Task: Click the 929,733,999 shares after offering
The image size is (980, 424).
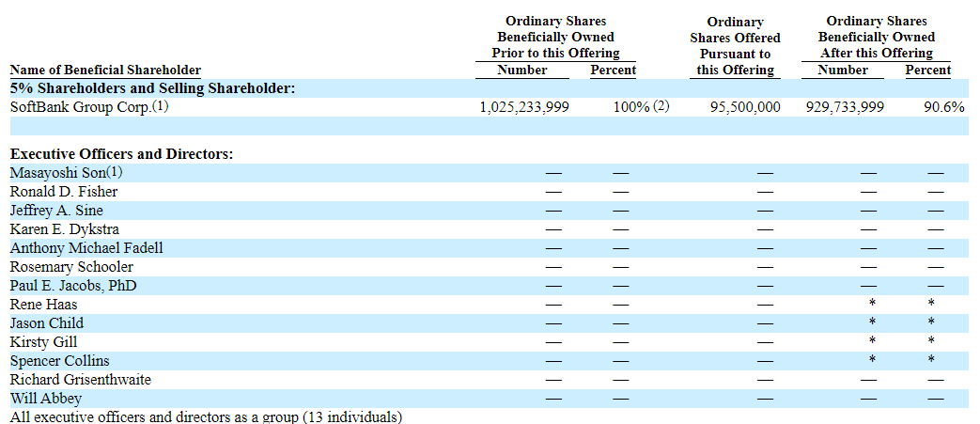Action: (x=845, y=107)
